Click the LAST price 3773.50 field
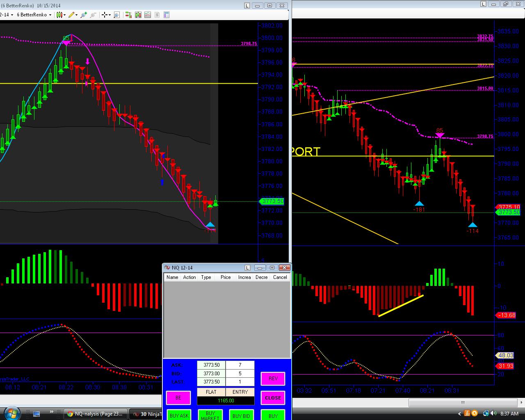Image resolution: width=525 pixels, height=420 pixels. pyautogui.click(x=211, y=381)
